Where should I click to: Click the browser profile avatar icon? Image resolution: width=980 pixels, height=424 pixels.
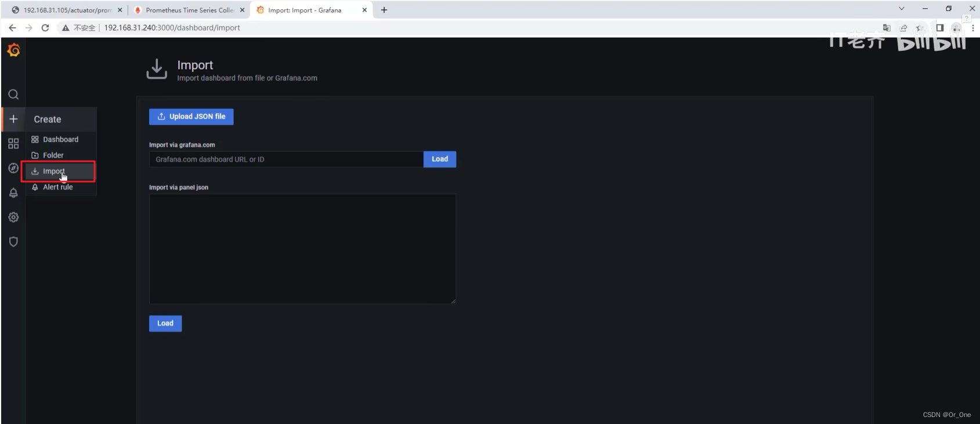[x=956, y=28]
